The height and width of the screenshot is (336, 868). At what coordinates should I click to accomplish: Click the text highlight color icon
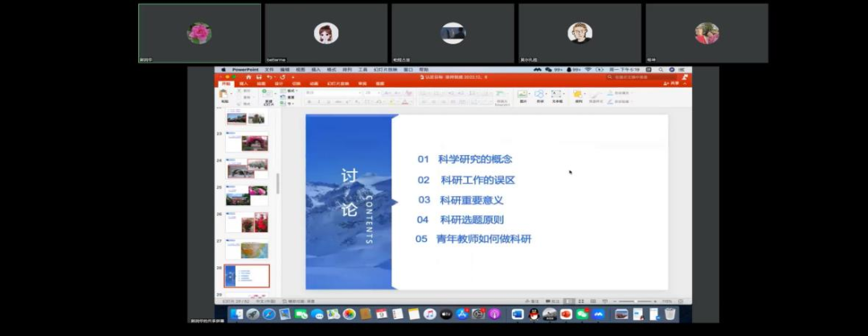pos(392,102)
